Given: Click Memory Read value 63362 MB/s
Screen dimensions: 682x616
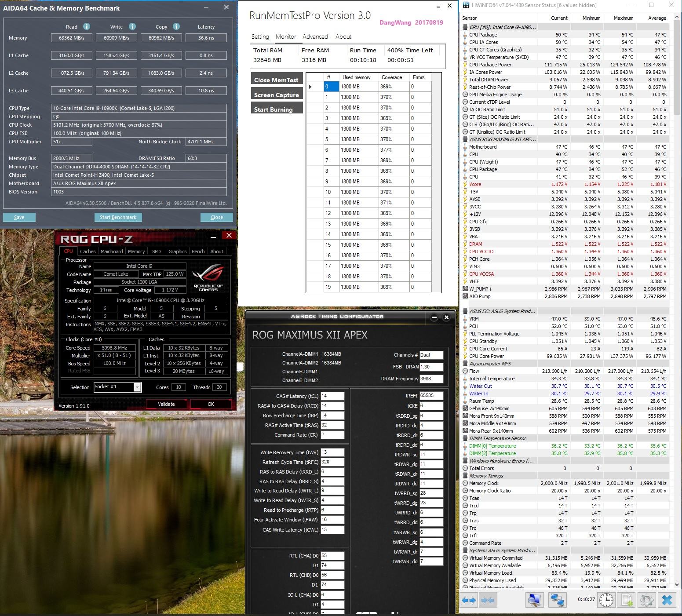Looking at the screenshot, I should coord(72,38).
